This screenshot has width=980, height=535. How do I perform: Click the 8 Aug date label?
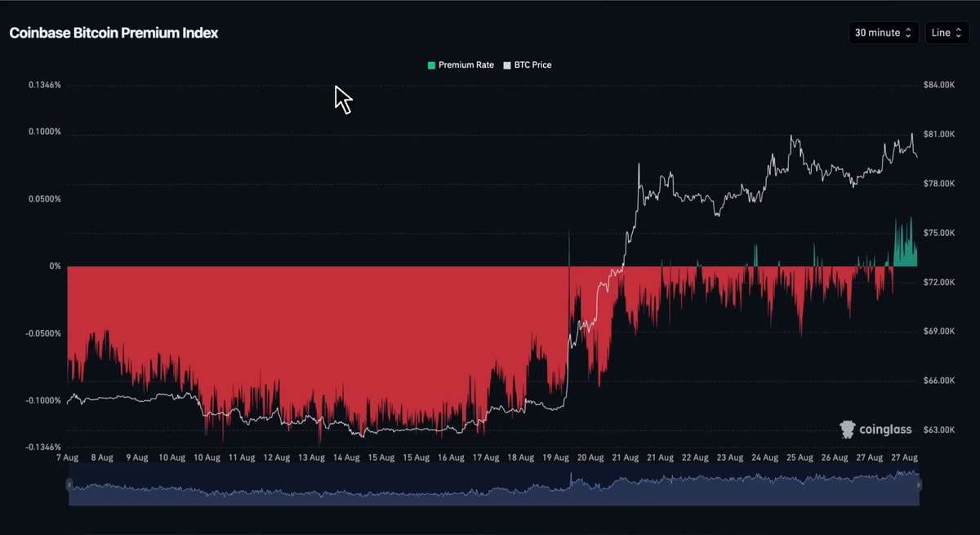[x=100, y=458]
